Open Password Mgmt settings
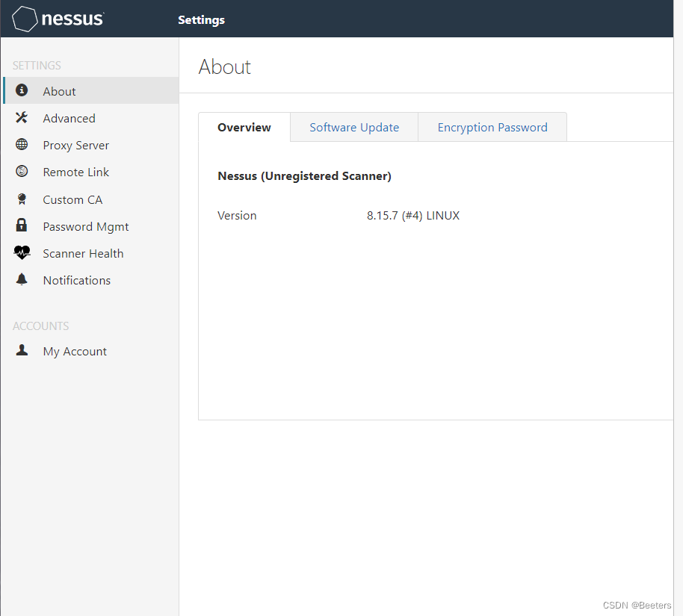The width and height of the screenshot is (683, 616). pyautogui.click(x=91, y=226)
